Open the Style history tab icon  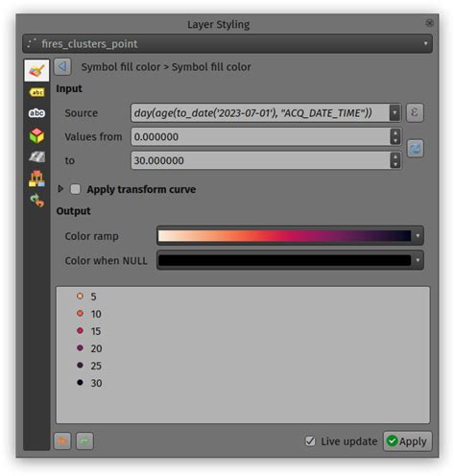tap(37, 201)
